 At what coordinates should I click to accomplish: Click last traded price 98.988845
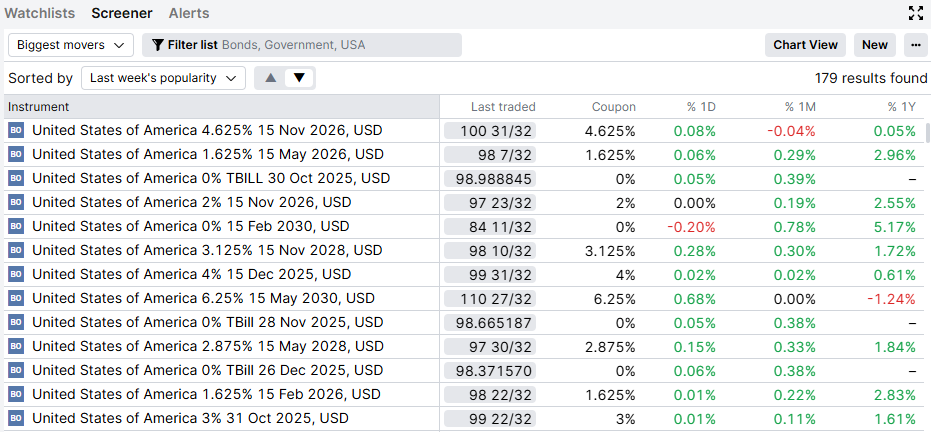click(x=490, y=179)
